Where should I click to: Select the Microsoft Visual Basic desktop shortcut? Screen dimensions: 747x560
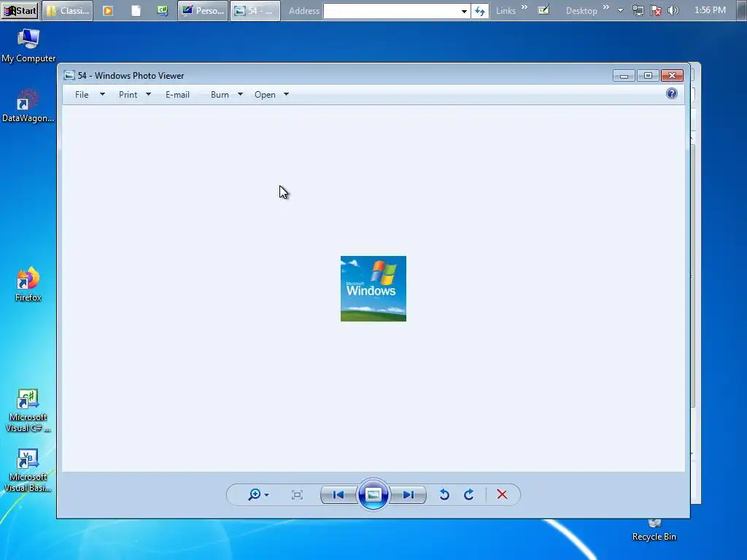point(28,470)
